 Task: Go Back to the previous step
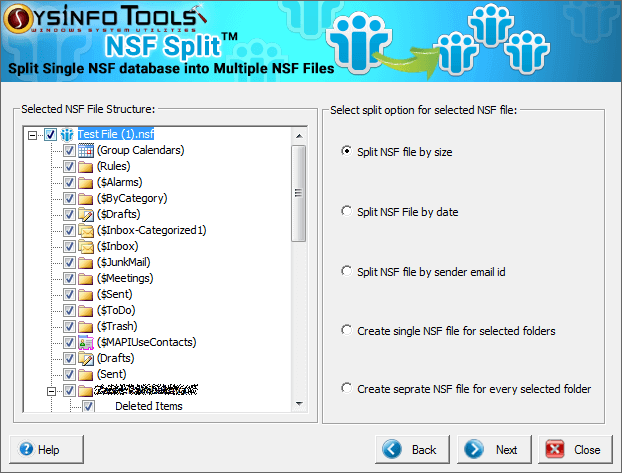coord(413,449)
